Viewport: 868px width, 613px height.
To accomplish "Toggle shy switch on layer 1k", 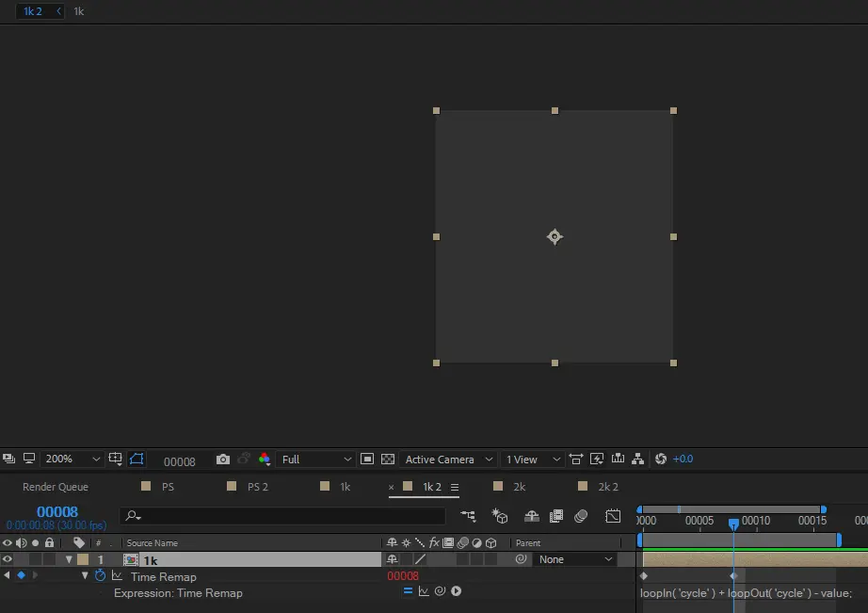I will [x=392, y=559].
